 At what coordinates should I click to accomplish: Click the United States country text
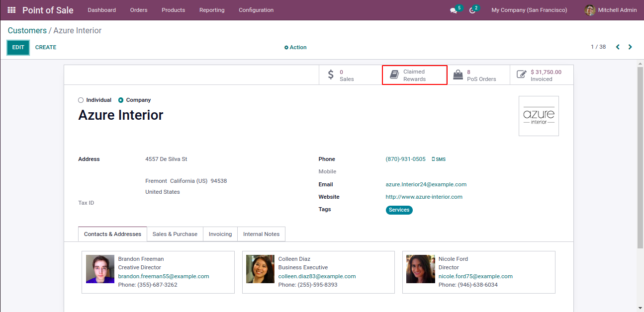tap(163, 192)
